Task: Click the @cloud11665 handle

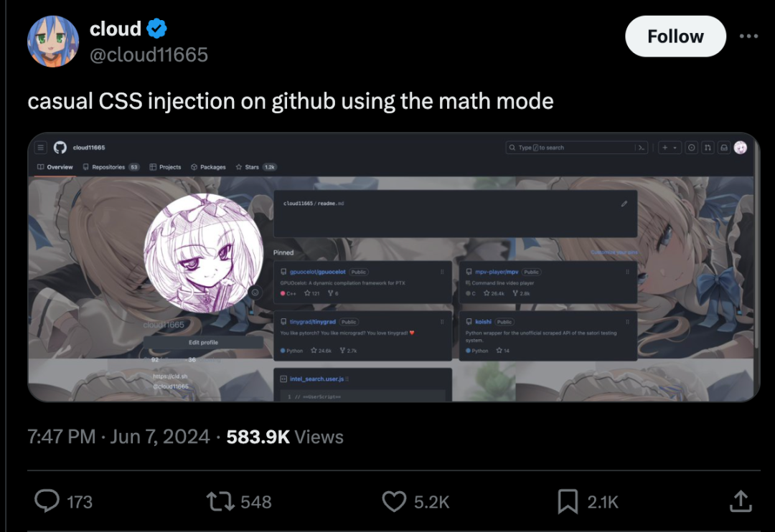Action: [149, 54]
